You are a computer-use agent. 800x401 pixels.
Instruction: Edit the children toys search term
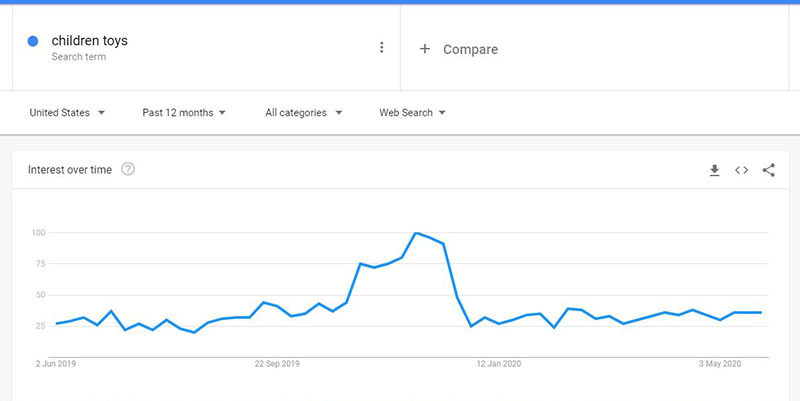click(89, 41)
